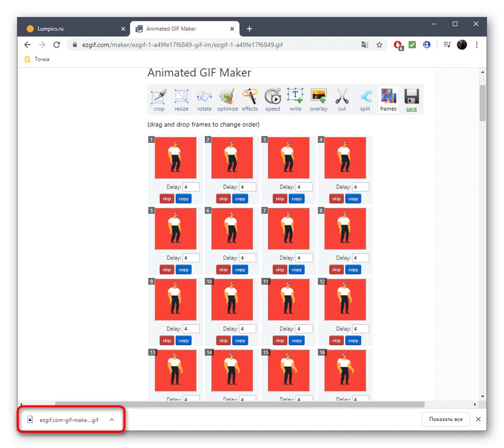Switch to the Lumpics.ru tab
Image resolution: width=504 pixels, height=448 pixels.
(x=74, y=29)
